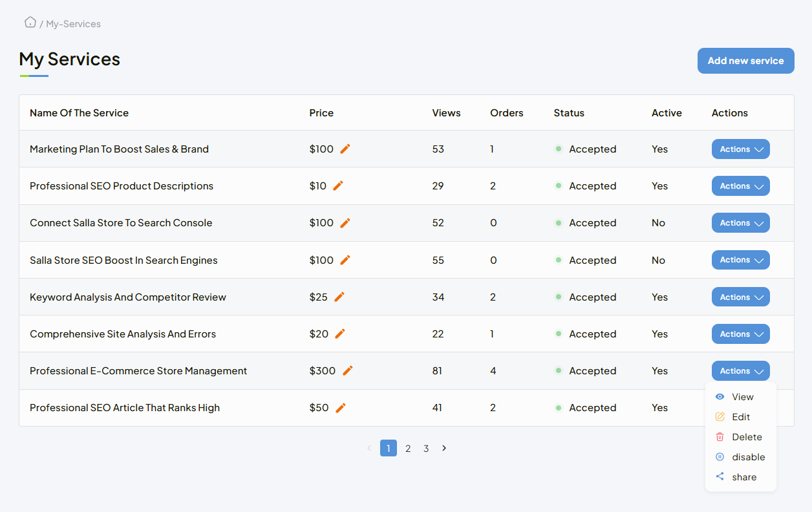Click the Add new service button

pyautogui.click(x=745, y=61)
